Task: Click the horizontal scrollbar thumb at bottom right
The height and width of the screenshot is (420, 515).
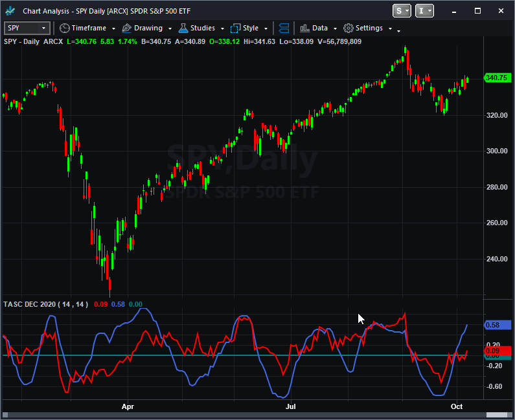Action: 497,415
